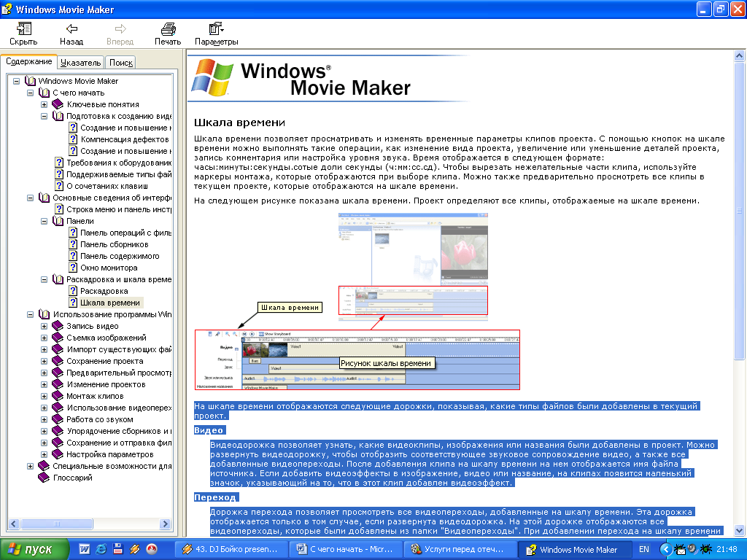Expand the 'Запись видео' node
Viewport: 747px width, 560px height.
44,326
